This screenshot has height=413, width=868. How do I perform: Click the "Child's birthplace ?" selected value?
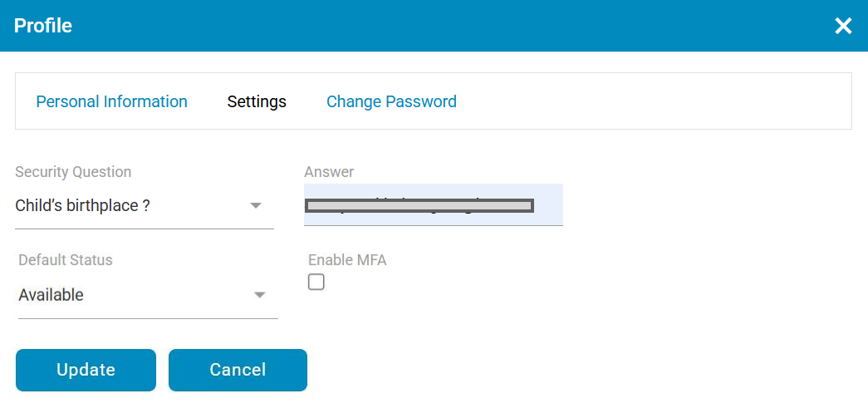[83, 205]
